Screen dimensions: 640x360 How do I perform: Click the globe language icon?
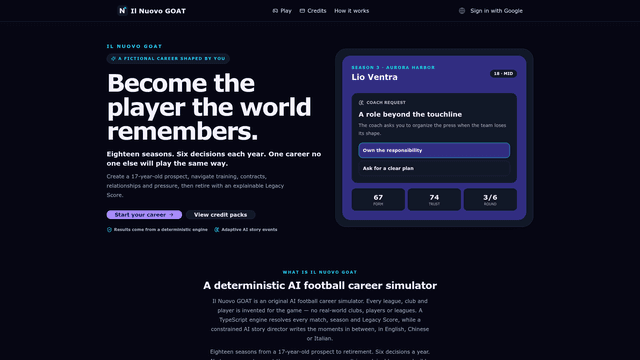pos(462,11)
